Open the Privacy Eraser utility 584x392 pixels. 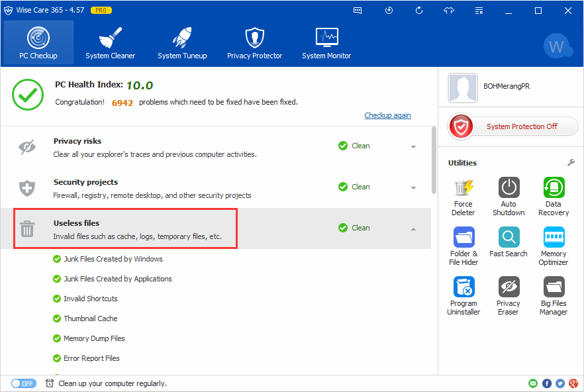point(509,296)
